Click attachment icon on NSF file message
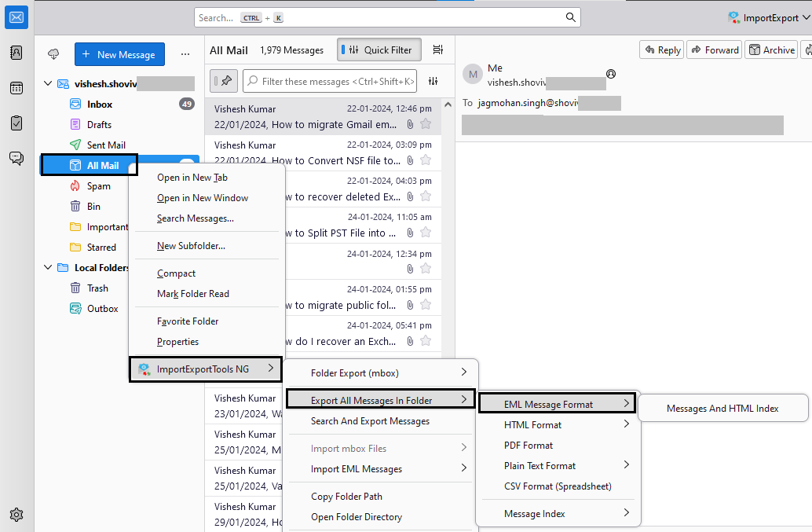The width and height of the screenshot is (812, 532). tap(410, 160)
